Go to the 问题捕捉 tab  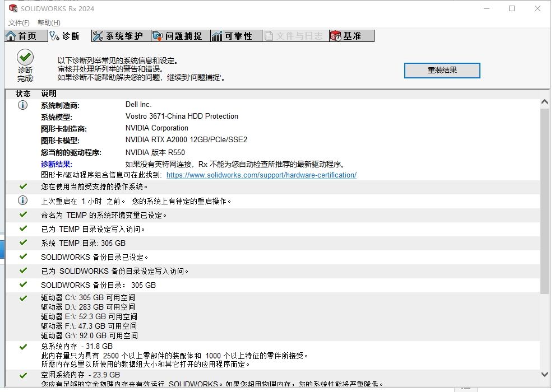coord(180,36)
